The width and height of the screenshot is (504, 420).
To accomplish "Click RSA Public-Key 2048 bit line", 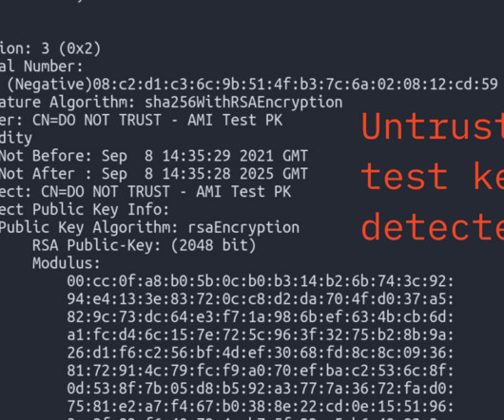I will click(x=144, y=246).
